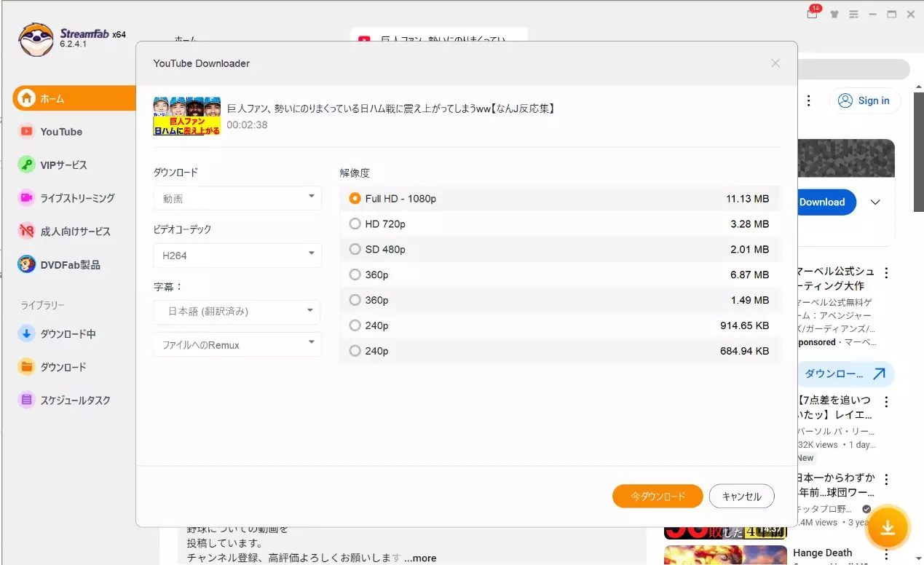
Task: Open the options menu for 日本一からわずか video
Action: click(x=886, y=480)
